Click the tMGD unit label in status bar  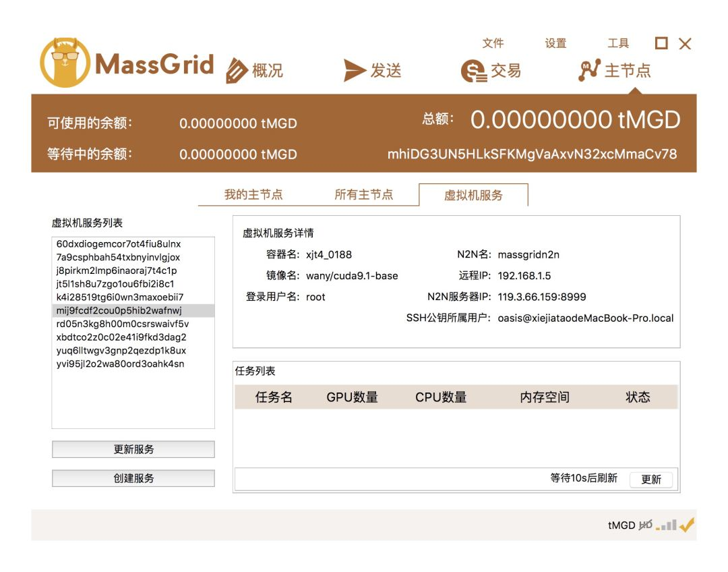pos(621,525)
